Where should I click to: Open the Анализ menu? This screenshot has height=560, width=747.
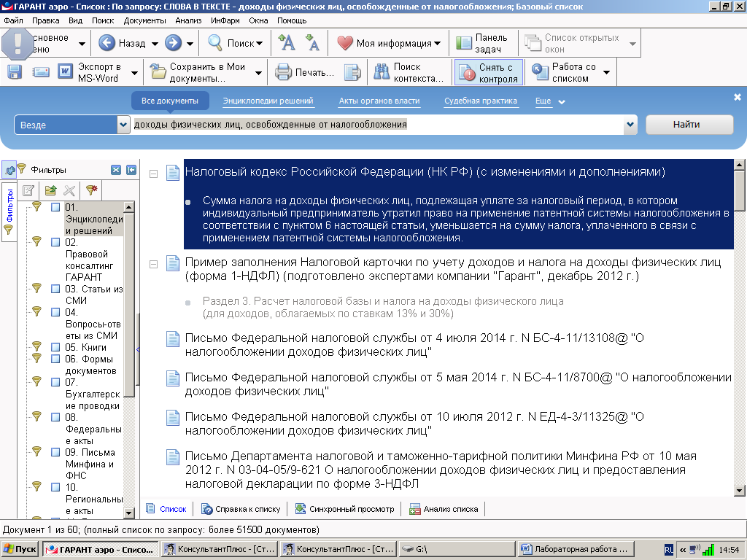click(188, 20)
